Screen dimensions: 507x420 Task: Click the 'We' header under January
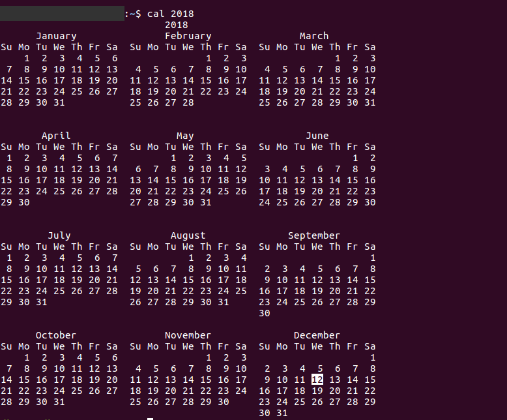click(59, 47)
